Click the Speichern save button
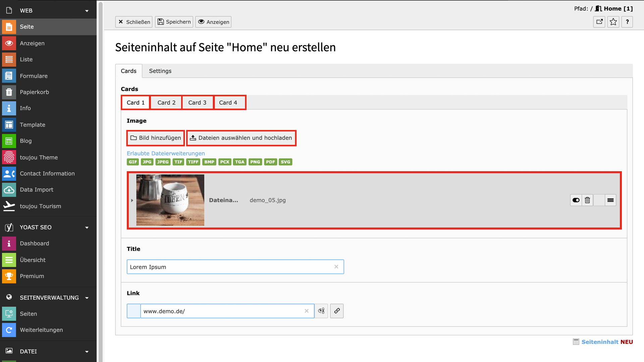This screenshot has height=362, width=644. click(x=174, y=22)
